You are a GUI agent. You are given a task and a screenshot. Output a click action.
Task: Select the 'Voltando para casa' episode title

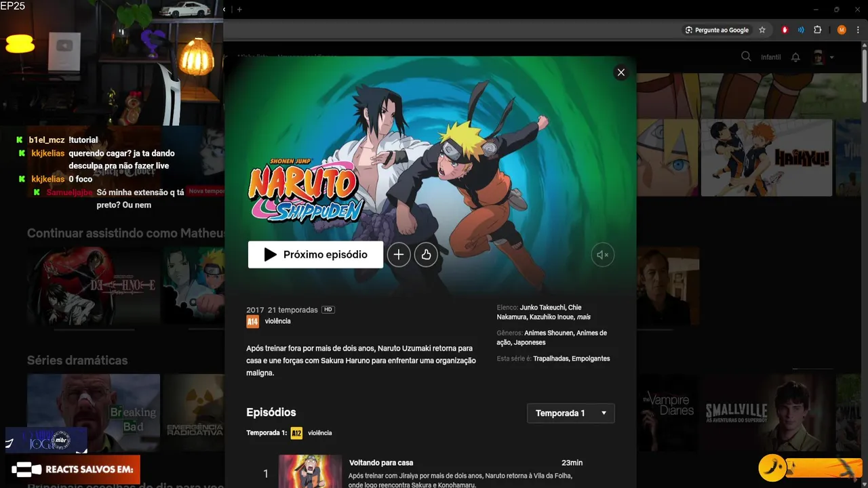click(x=381, y=463)
